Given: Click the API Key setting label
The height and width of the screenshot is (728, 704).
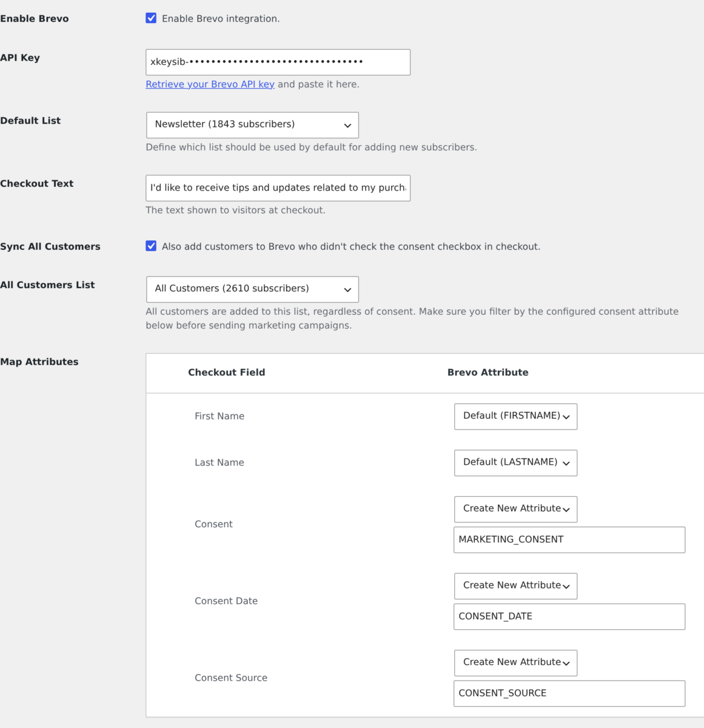Looking at the screenshot, I should pyautogui.click(x=20, y=58).
